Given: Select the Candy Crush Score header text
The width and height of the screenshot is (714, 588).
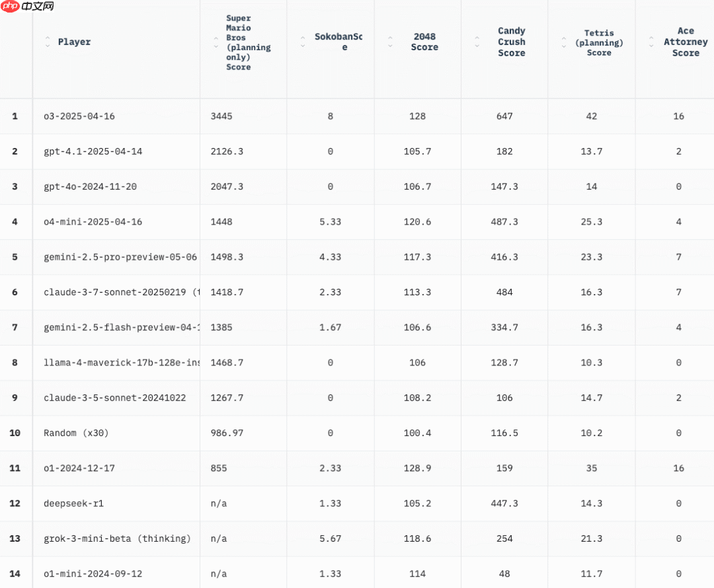Looking at the screenshot, I should pos(511,42).
